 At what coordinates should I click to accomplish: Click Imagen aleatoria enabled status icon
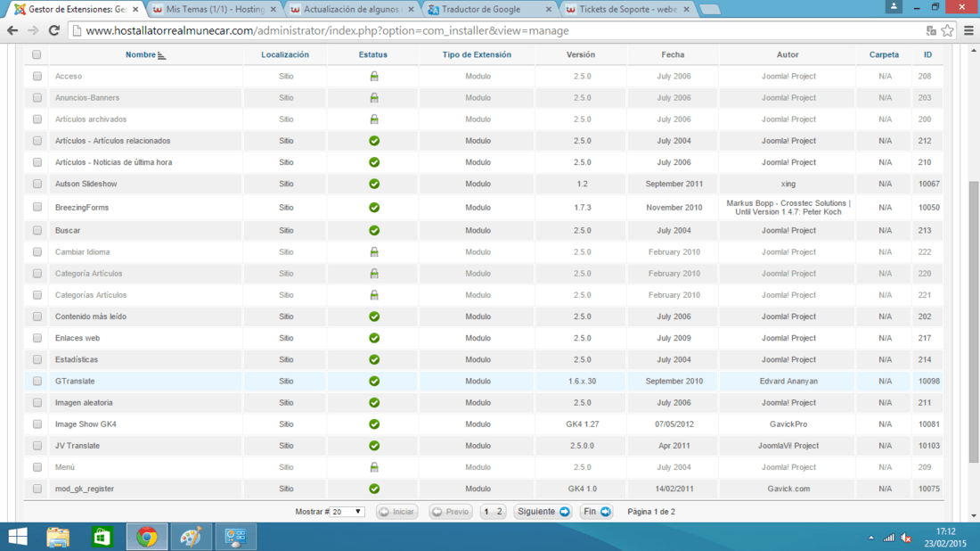tap(374, 403)
